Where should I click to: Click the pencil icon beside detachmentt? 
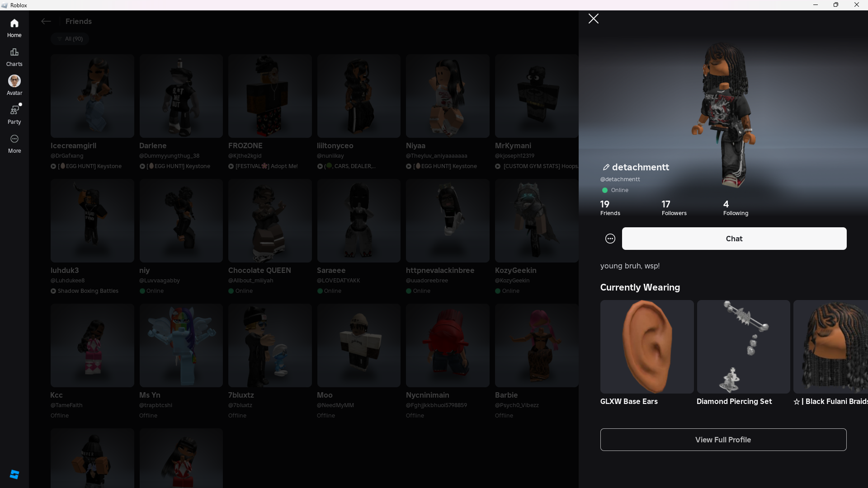606,167
